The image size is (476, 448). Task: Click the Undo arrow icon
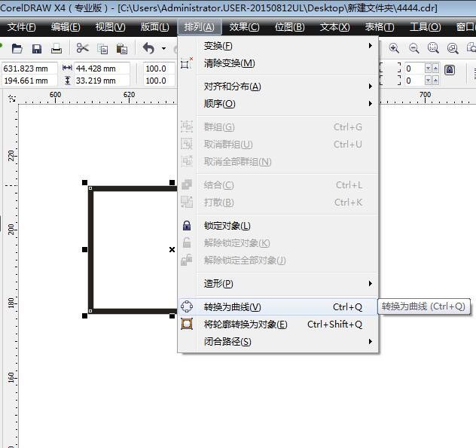point(148,48)
